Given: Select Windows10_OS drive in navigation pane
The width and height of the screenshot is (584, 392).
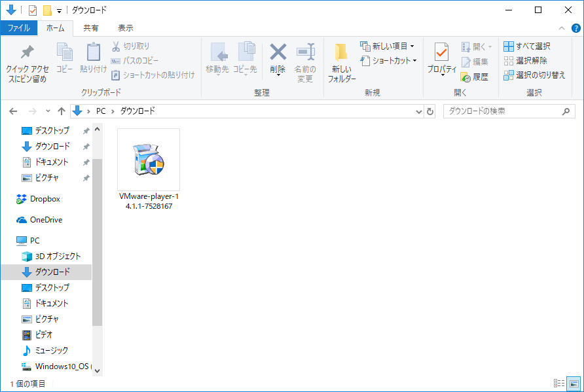Looking at the screenshot, I should (56, 366).
